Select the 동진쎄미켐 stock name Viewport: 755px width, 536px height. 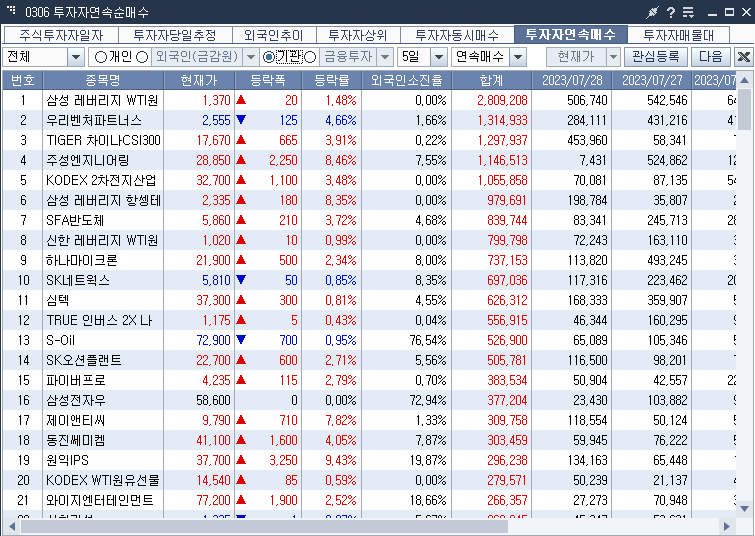click(76, 440)
